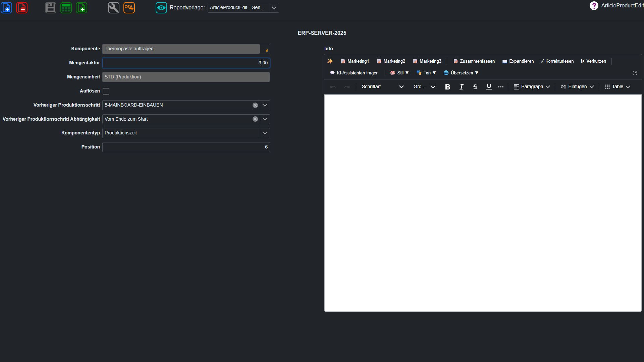
Task: Click the green table grid icon
Action: 66,7
